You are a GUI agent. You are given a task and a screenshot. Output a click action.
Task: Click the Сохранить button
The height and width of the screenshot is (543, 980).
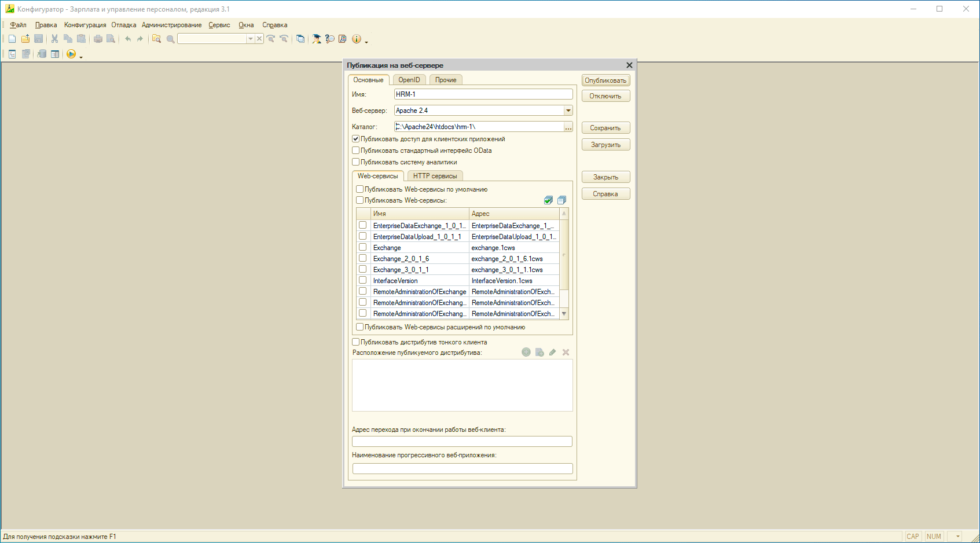click(x=605, y=128)
